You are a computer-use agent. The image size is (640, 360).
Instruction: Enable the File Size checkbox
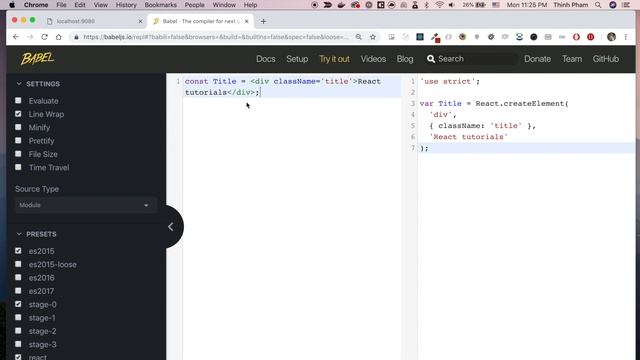(x=18, y=154)
